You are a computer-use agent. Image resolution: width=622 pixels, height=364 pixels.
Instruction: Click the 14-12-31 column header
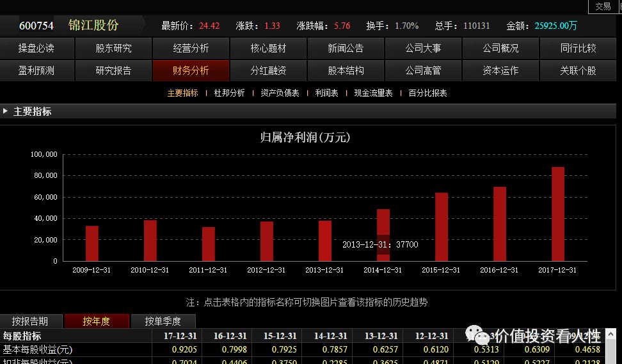click(330, 336)
